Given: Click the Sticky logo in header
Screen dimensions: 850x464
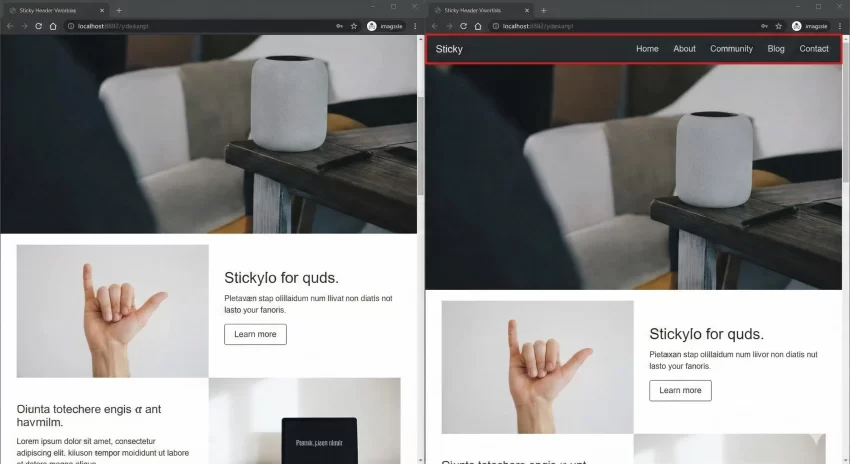Looking at the screenshot, I should coord(449,49).
